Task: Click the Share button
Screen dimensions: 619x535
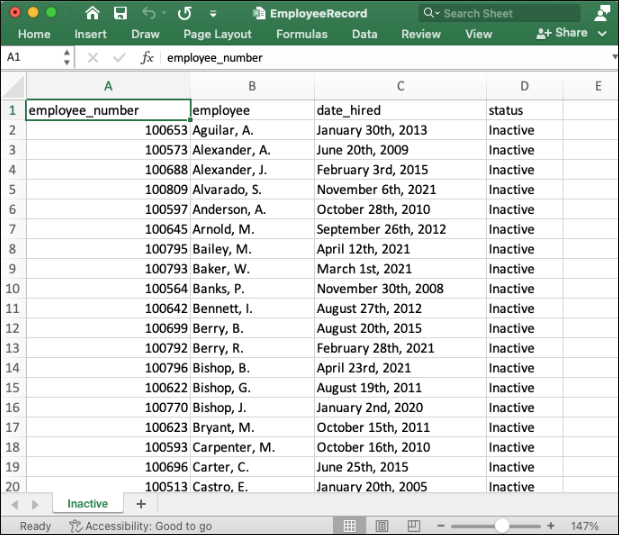Action: click(561, 33)
